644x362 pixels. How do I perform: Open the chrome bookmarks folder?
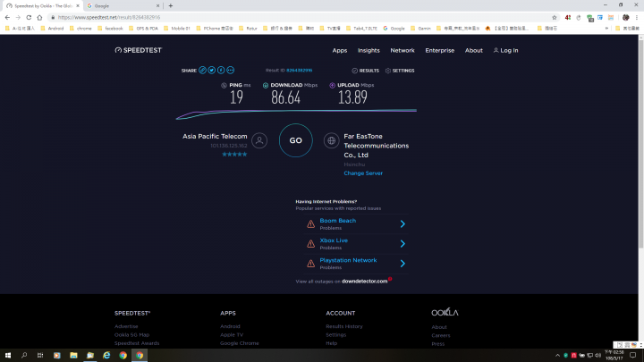(x=80, y=29)
